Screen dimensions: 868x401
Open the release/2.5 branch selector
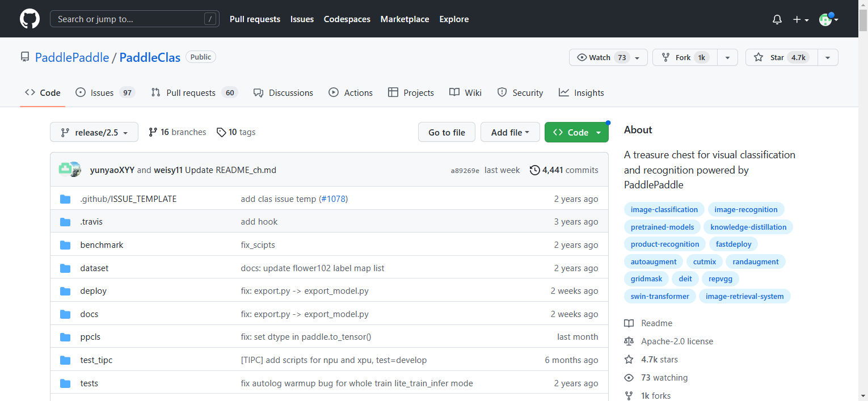coord(94,132)
